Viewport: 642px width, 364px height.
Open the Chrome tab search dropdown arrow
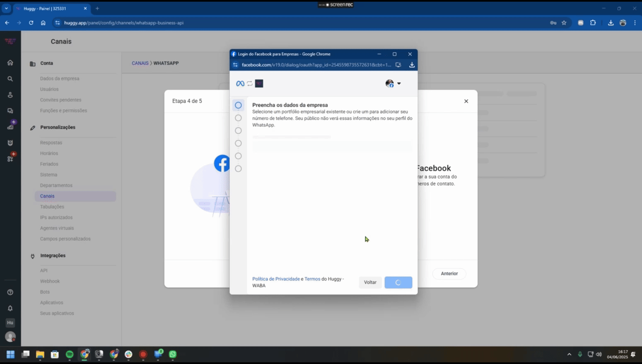pyautogui.click(x=6, y=8)
